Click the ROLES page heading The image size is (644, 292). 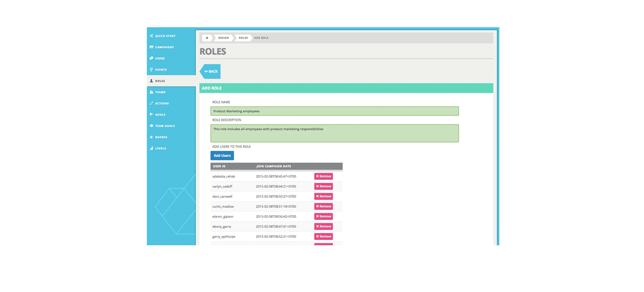[213, 52]
